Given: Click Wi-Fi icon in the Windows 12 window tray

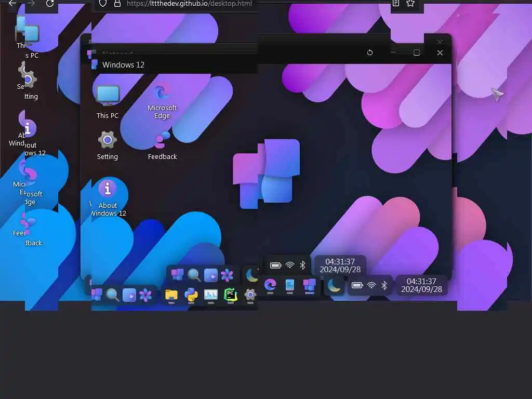Looking at the screenshot, I should [x=290, y=265].
